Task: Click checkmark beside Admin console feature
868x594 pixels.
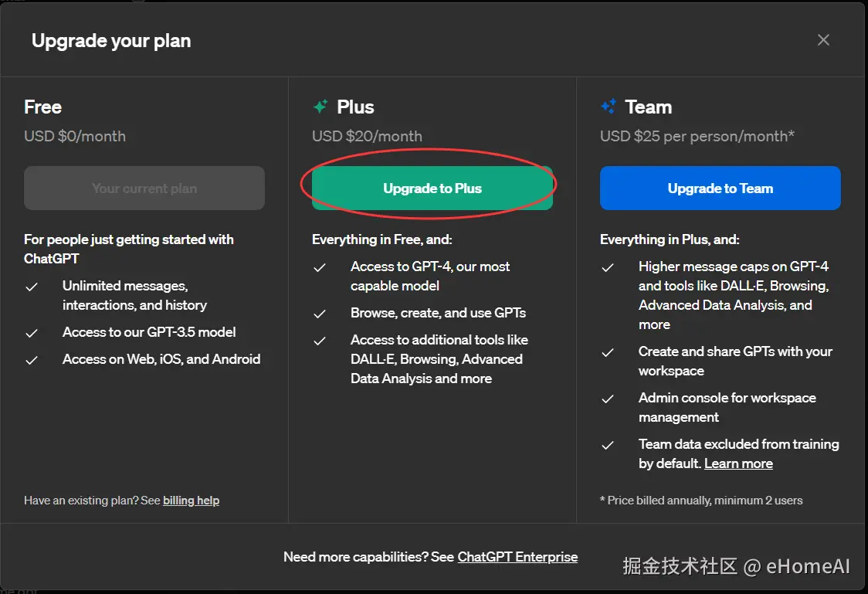Action: [x=608, y=399]
